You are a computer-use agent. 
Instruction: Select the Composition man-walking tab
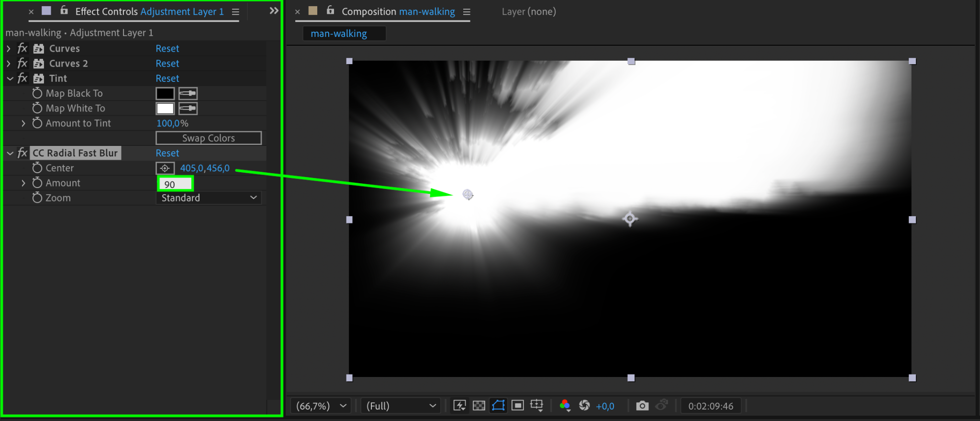pyautogui.click(x=398, y=11)
